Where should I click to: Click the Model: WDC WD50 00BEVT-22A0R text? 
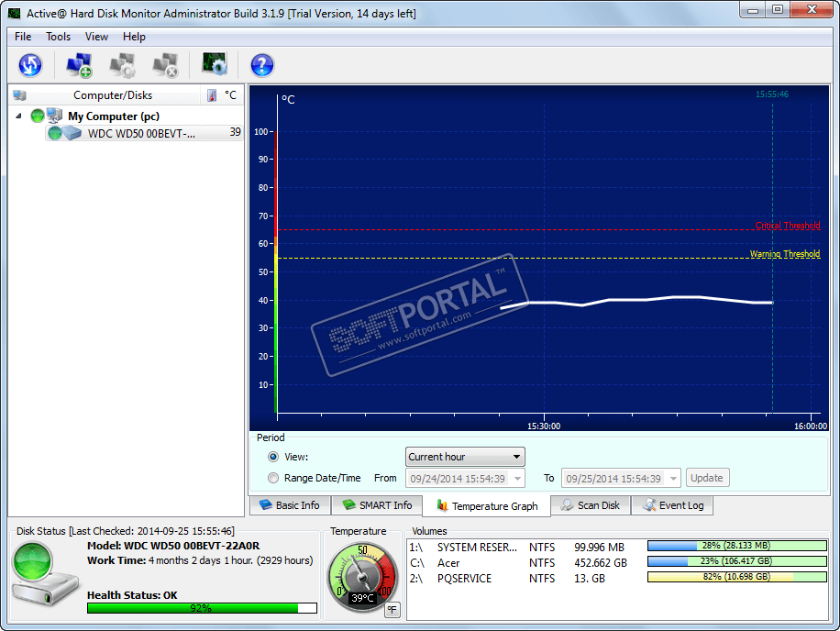(x=173, y=546)
